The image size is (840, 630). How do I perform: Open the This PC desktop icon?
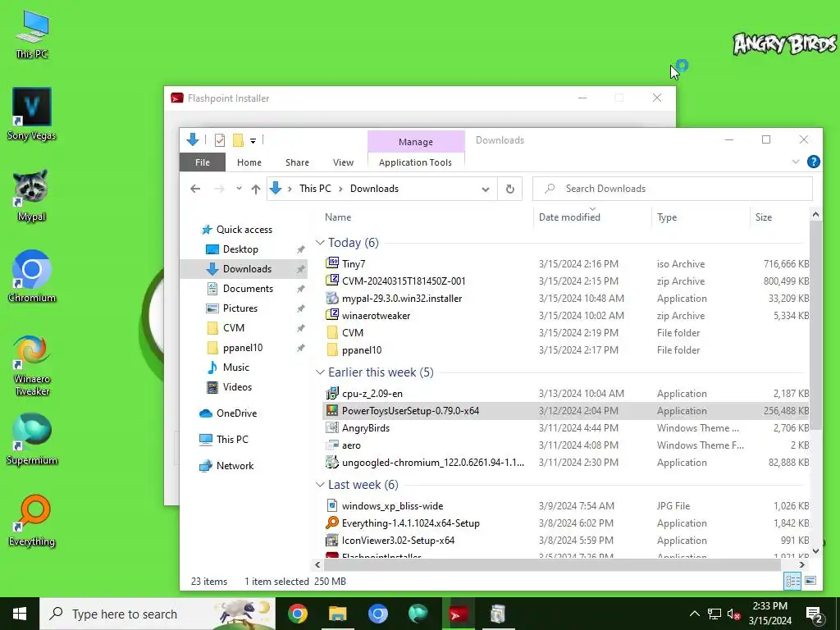[x=32, y=33]
